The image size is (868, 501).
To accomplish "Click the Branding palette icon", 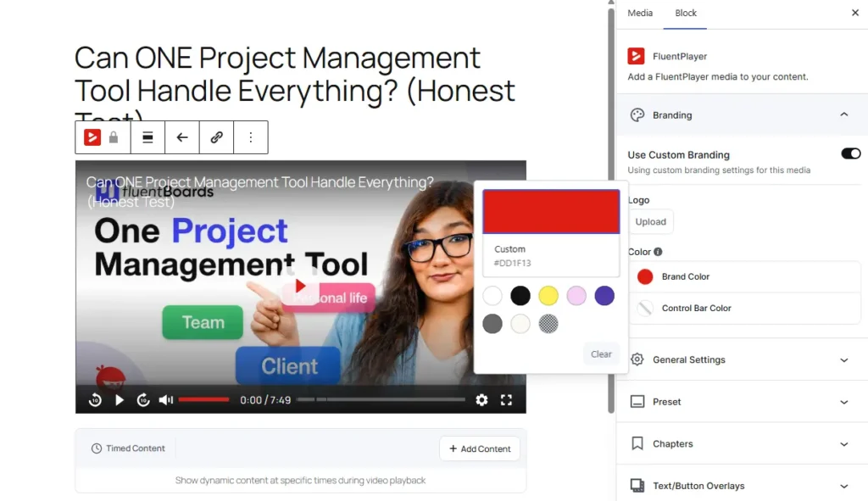I will pyautogui.click(x=637, y=114).
